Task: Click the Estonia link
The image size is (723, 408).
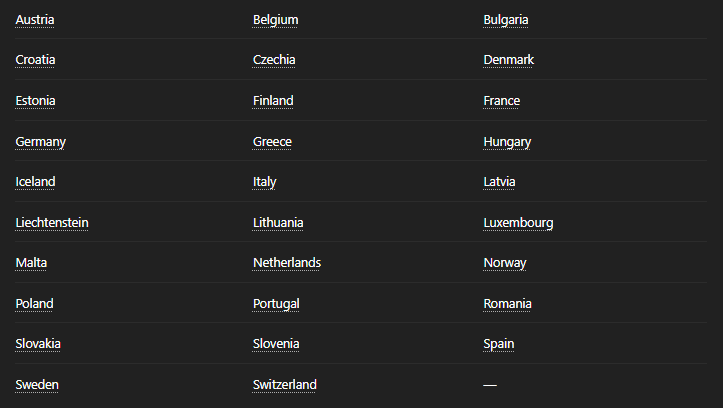Action: point(35,101)
